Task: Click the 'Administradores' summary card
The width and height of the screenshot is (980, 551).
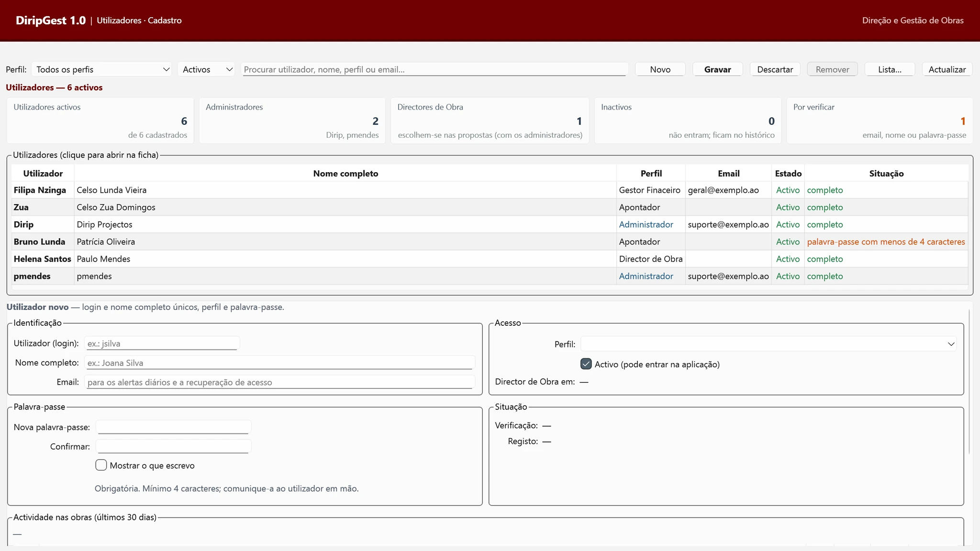Action: 292,121
